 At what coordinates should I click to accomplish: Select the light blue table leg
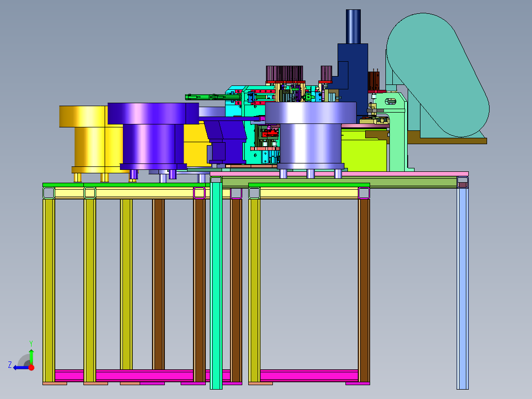(x=462, y=289)
